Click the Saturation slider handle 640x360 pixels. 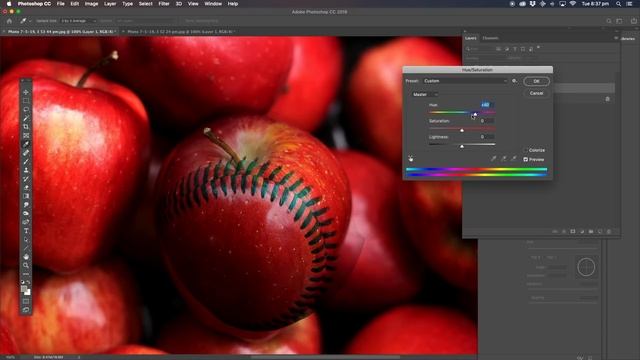pyautogui.click(x=462, y=130)
